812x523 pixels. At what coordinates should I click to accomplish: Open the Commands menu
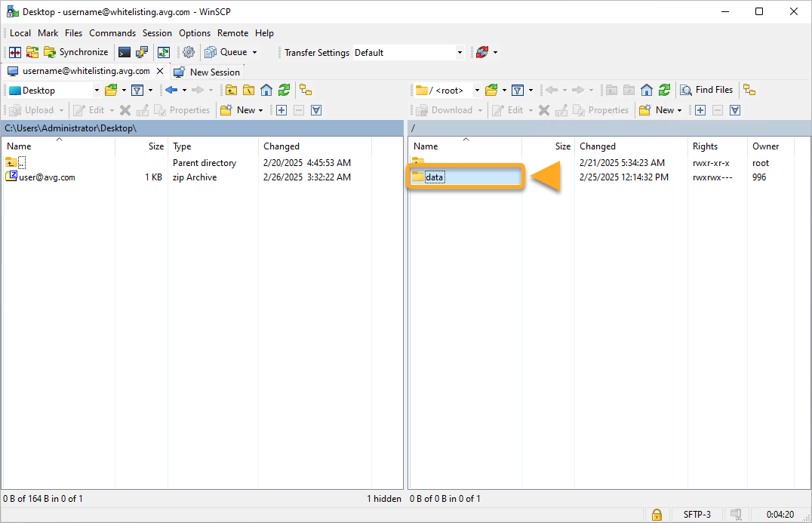point(112,33)
